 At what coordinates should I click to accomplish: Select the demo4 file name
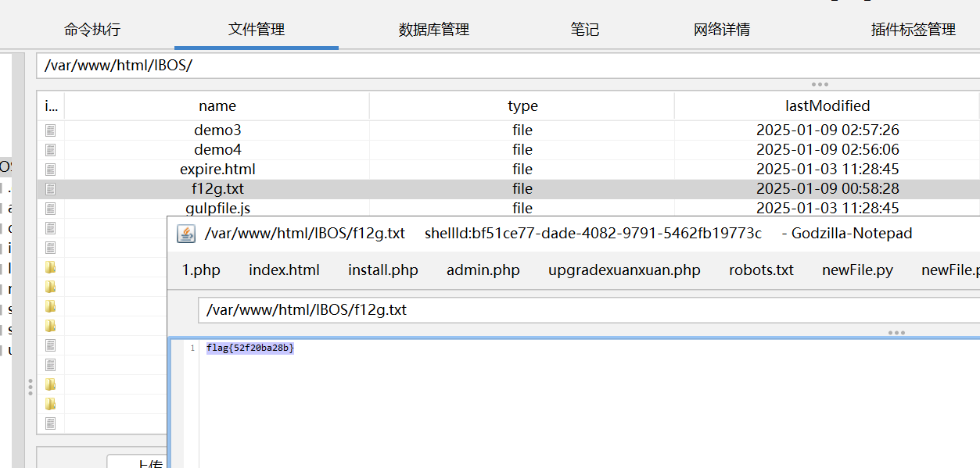click(x=217, y=149)
